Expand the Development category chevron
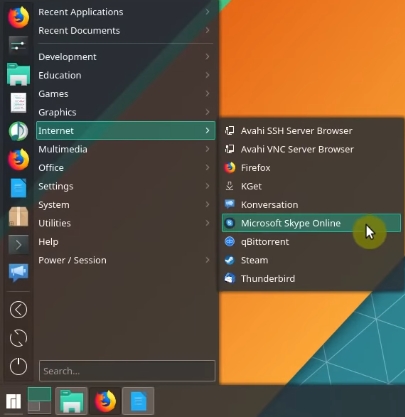Screen dimensions: 405x417 tap(207, 57)
